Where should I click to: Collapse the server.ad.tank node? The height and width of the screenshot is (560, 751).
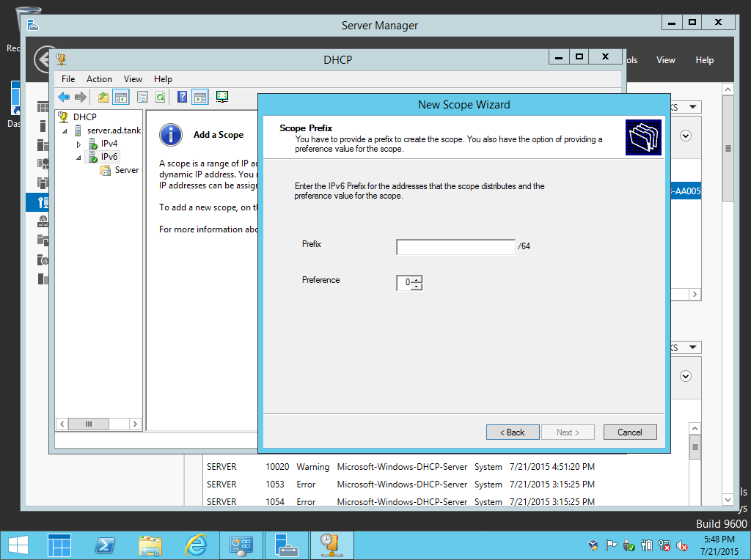[x=63, y=130]
